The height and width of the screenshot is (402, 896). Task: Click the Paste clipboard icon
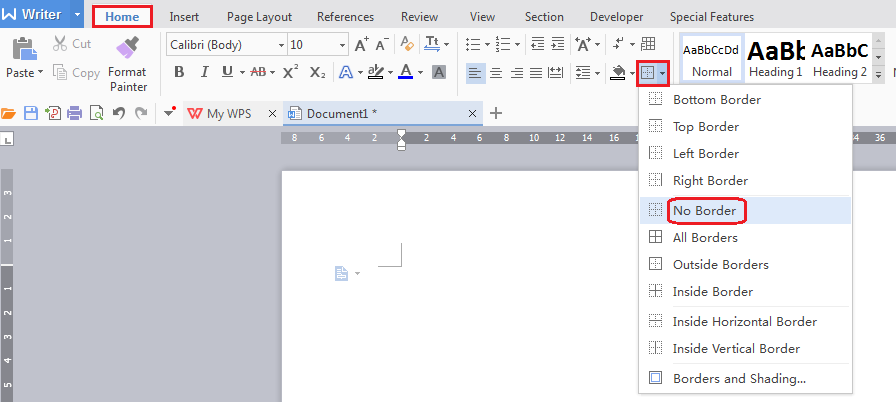[x=22, y=48]
